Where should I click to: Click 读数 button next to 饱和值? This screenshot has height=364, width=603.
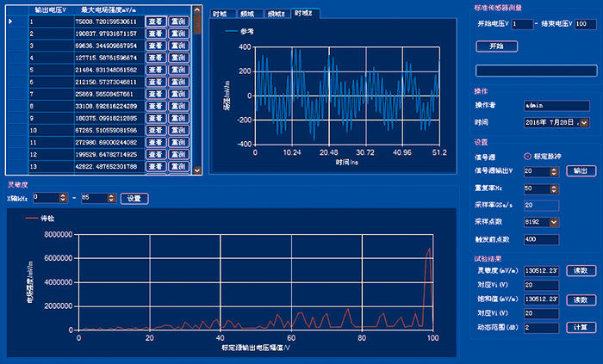580,299
